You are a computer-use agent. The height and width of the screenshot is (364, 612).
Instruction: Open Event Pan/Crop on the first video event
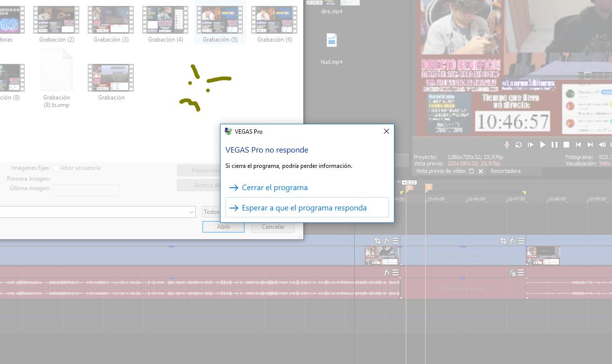pos(379,241)
